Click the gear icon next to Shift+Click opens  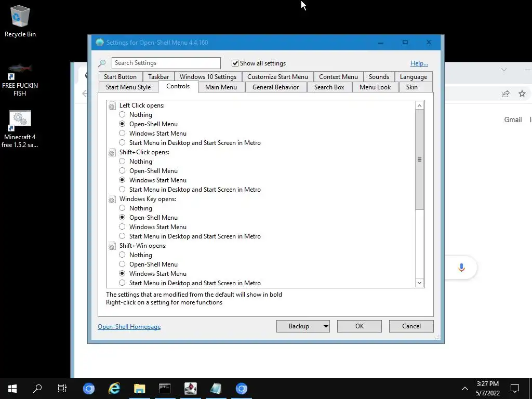[x=112, y=153]
